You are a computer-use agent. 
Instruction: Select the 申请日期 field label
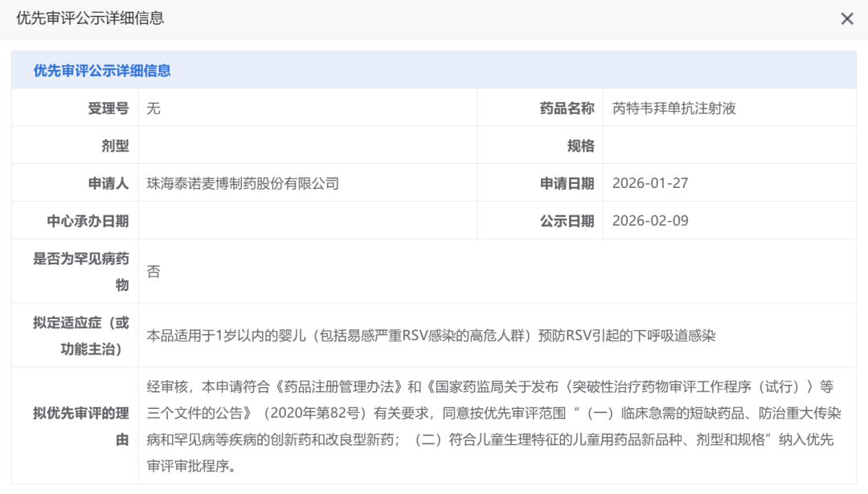click(567, 183)
